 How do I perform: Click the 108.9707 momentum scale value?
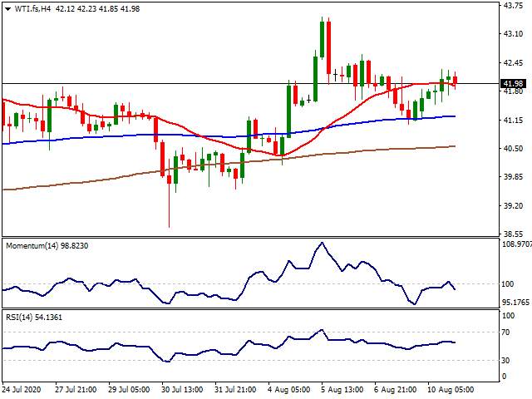[517, 244]
